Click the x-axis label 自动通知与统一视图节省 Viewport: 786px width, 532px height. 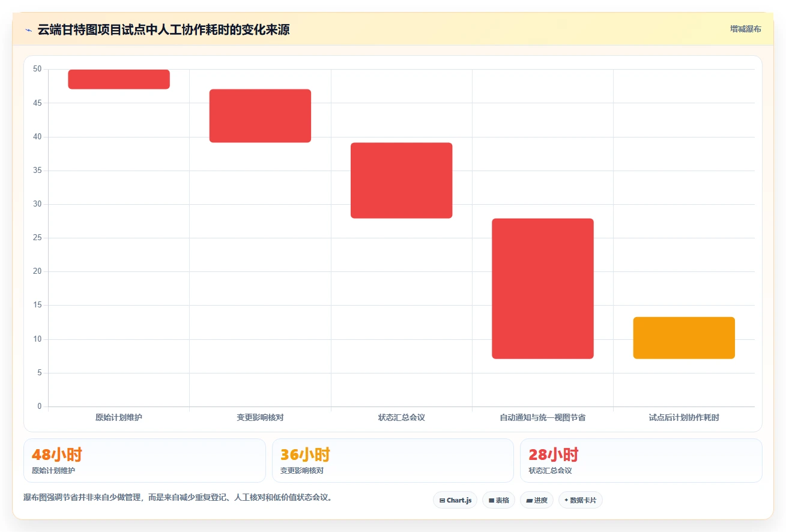point(543,417)
